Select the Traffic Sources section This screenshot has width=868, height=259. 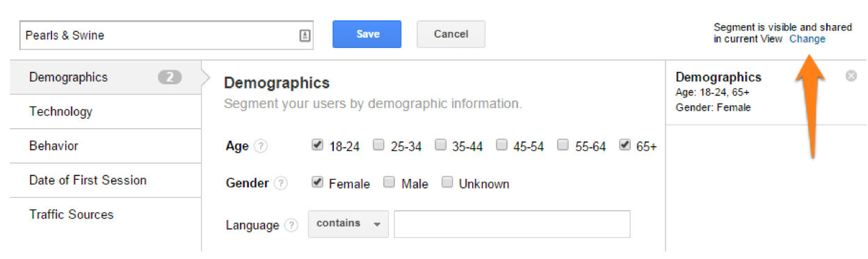106,214
